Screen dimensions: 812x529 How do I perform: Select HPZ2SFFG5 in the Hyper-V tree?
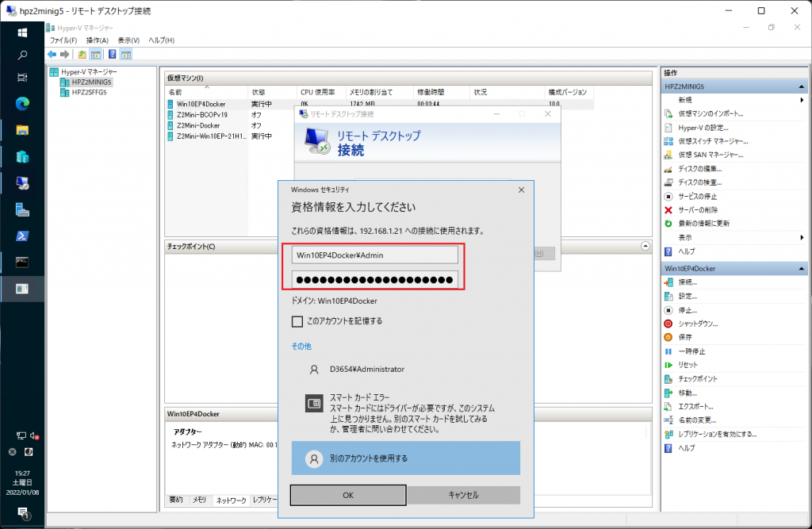coord(89,92)
